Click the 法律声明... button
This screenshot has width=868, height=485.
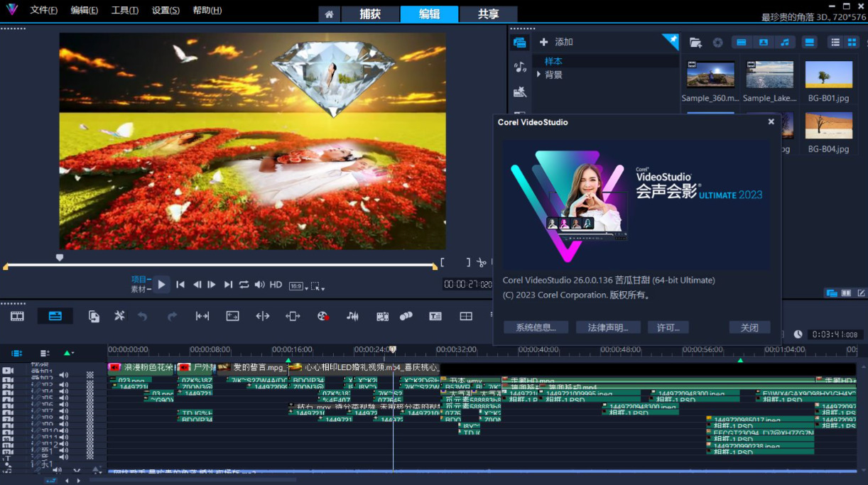[x=608, y=327]
